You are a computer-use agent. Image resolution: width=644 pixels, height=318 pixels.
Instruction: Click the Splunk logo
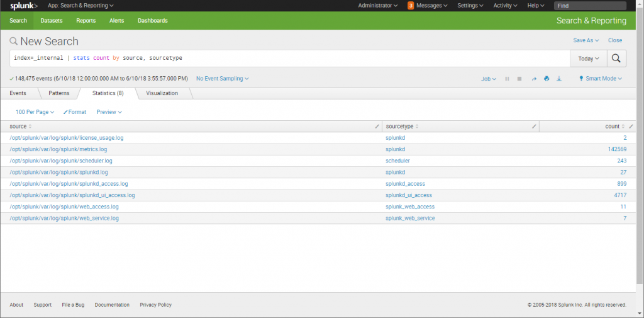point(24,6)
